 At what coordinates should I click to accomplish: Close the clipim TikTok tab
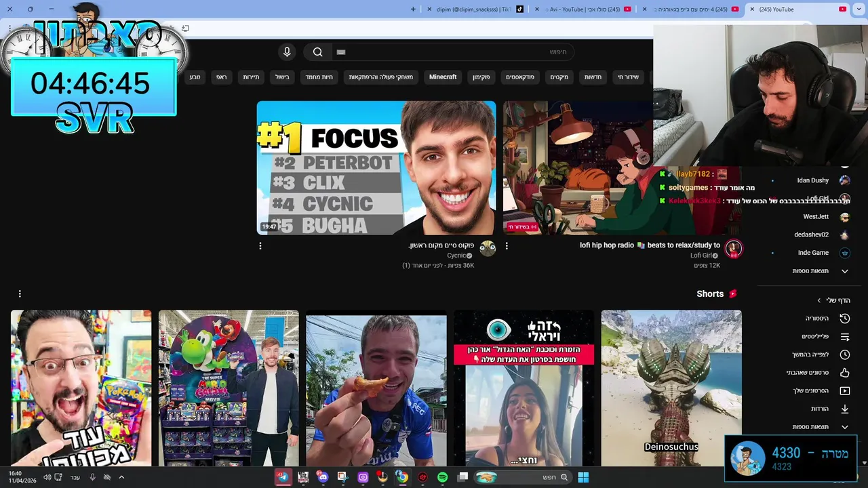coord(429,9)
